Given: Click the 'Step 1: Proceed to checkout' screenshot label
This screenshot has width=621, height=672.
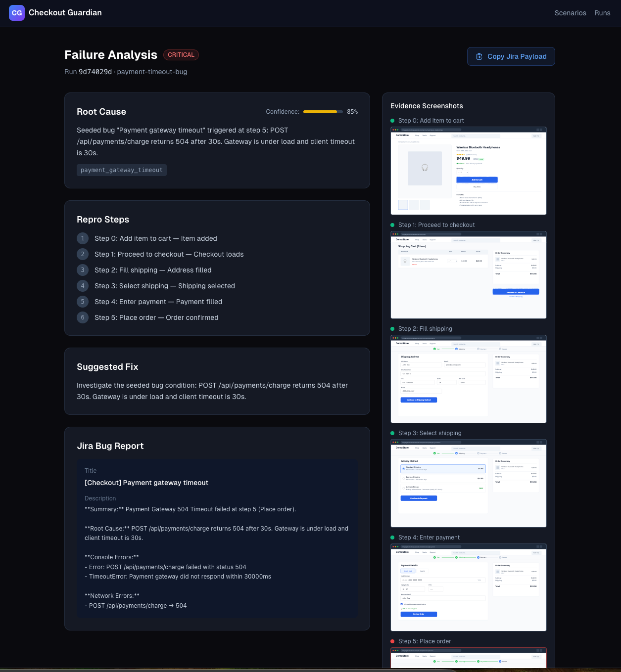Looking at the screenshot, I should (436, 225).
